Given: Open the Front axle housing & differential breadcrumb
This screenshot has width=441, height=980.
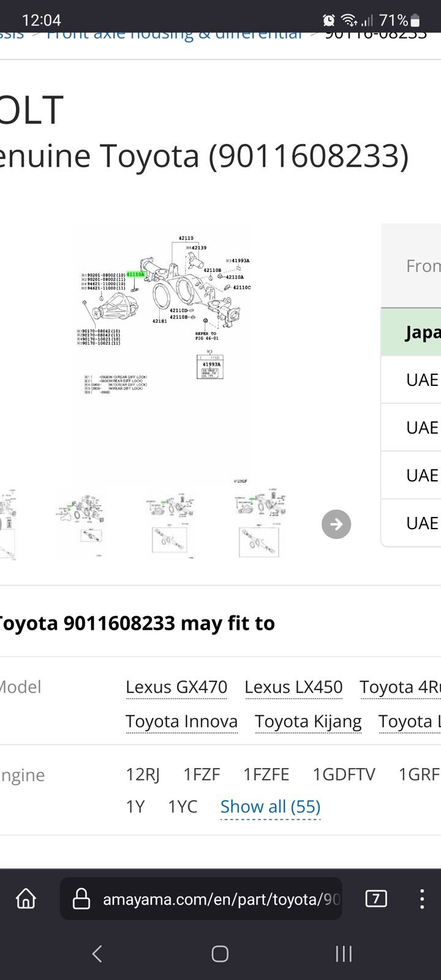Looking at the screenshot, I should (x=174, y=34).
